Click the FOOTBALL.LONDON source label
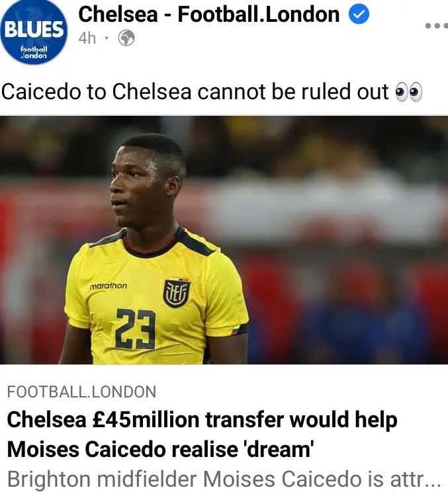This screenshot has width=448, height=494. (81, 392)
